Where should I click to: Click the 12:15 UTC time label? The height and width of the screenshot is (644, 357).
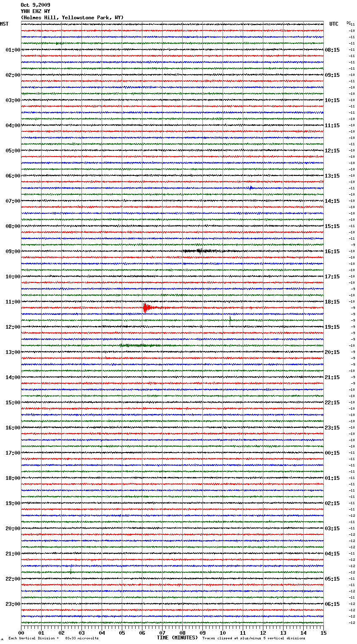click(x=332, y=151)
